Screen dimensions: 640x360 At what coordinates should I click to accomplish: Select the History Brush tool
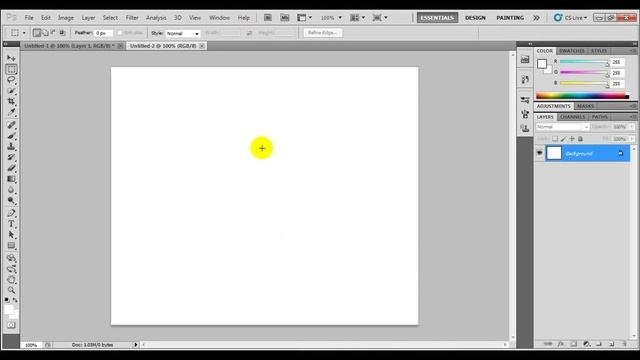pyautogui.click(x=11, y=157)
